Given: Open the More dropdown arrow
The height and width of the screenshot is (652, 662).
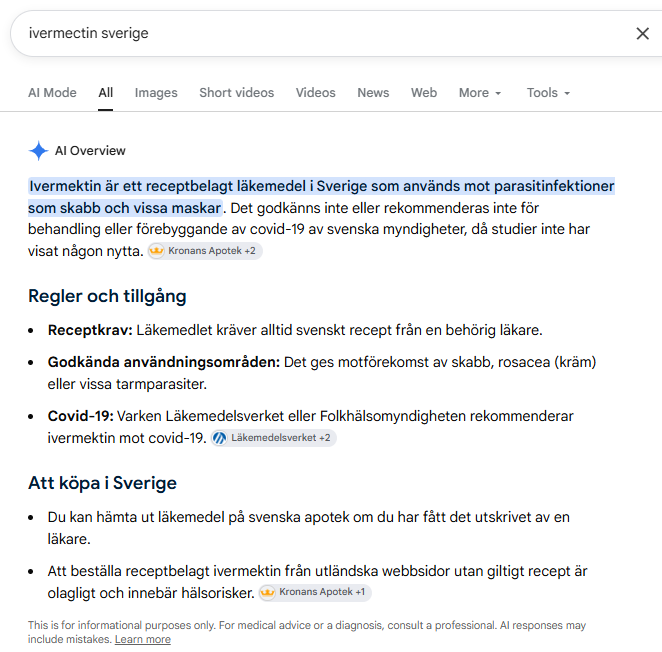Looking at the screenshot, I should (498, 93).
